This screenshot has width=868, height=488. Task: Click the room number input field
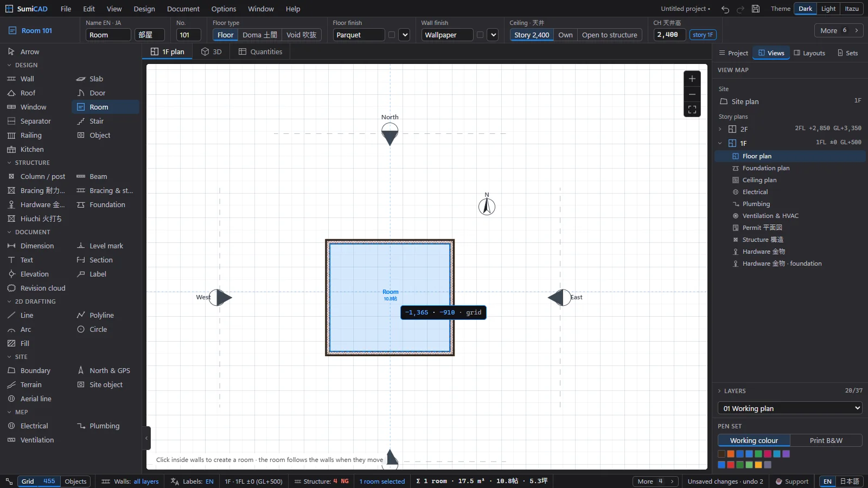pyautogui.click(x=189, y=35)
